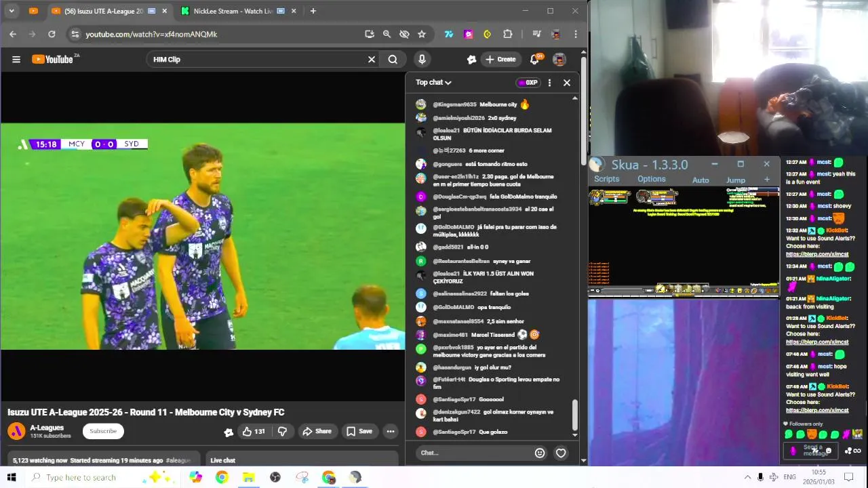The width and height of the screenshot is (868, 488).
Task: Expand the Top chat mode dropdown
Action: [433, 83]
